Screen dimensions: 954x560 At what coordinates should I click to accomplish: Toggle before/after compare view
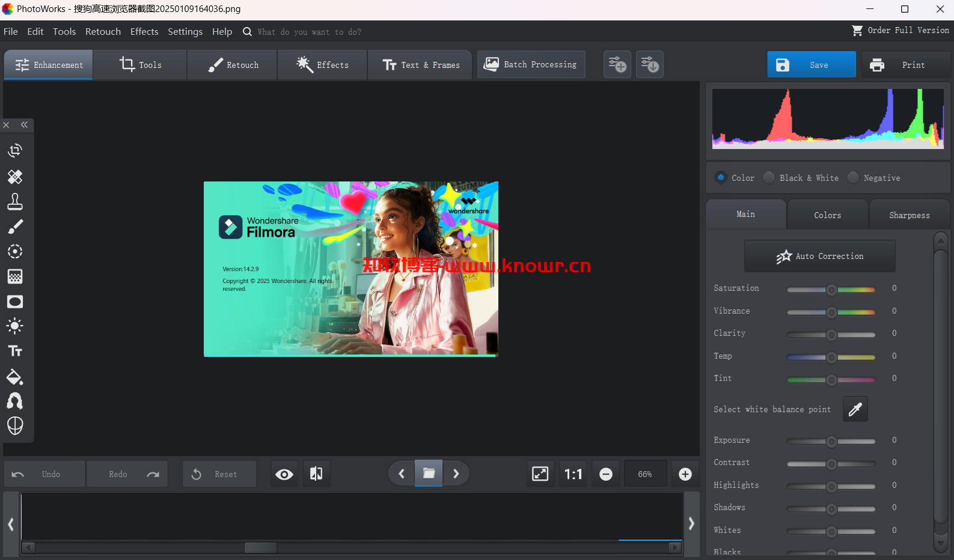click(x=316, y=474)
